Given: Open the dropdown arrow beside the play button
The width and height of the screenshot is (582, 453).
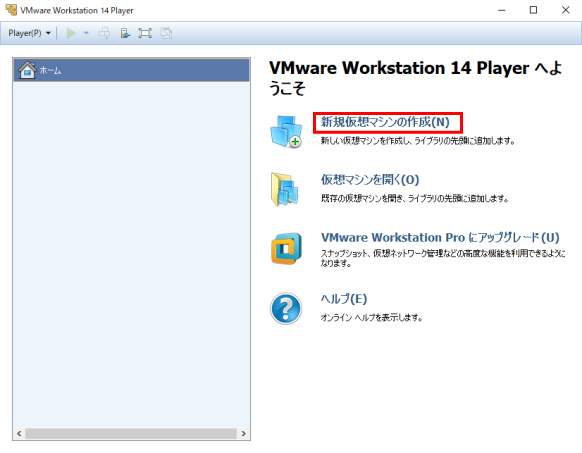Looking at the screenshot, I should [x=86, y=33].
